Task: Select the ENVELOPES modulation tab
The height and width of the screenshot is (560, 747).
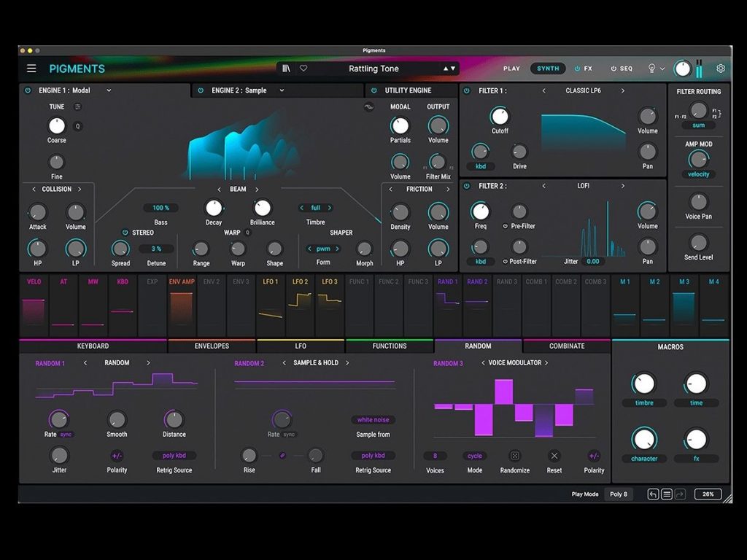Action: pyautogui.click(x=211, y=346)
